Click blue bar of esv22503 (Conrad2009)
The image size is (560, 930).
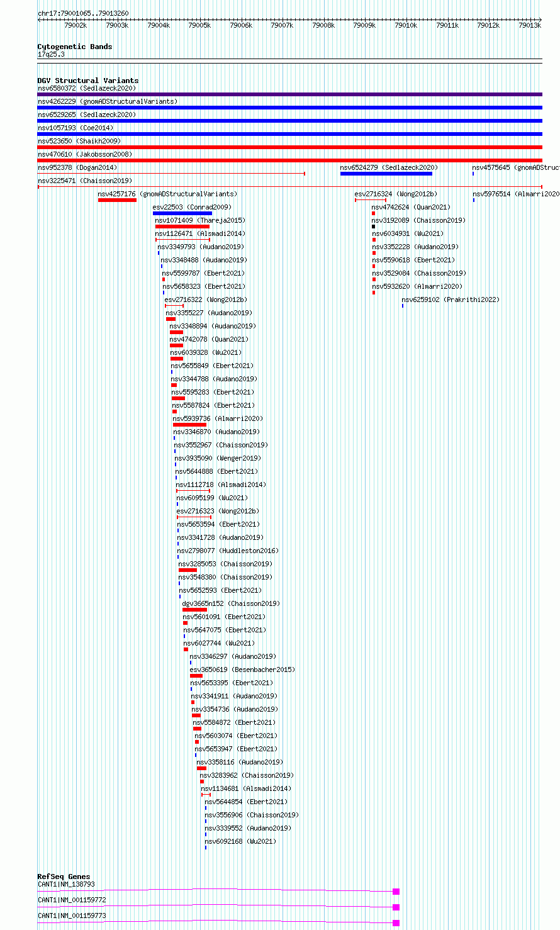[x=182, y=213]
